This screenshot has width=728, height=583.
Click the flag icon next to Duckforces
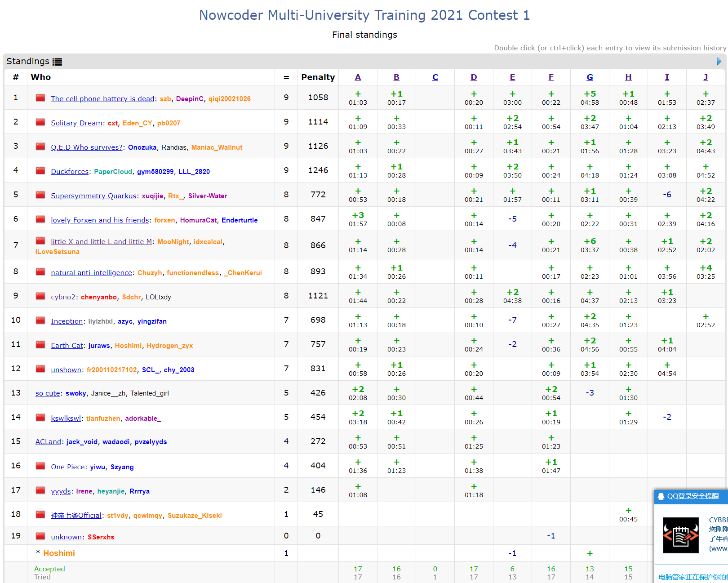(40, 171)
